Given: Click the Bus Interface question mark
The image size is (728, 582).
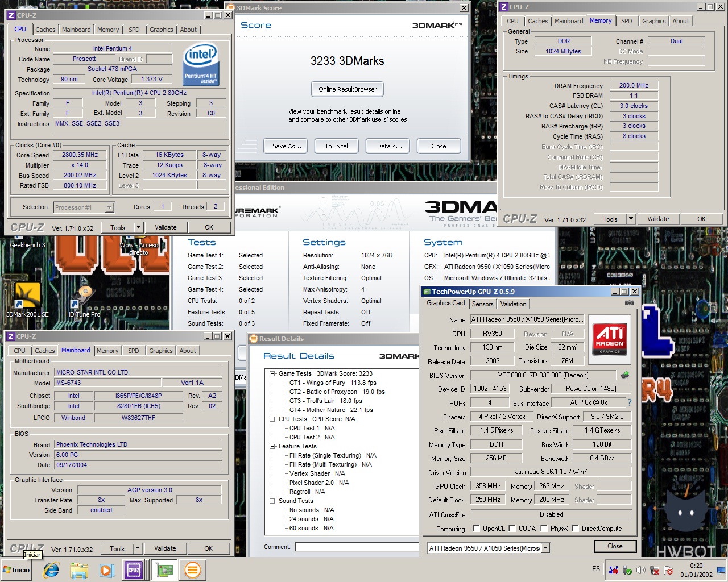Looking at the screenshot, I should [629, 402].
